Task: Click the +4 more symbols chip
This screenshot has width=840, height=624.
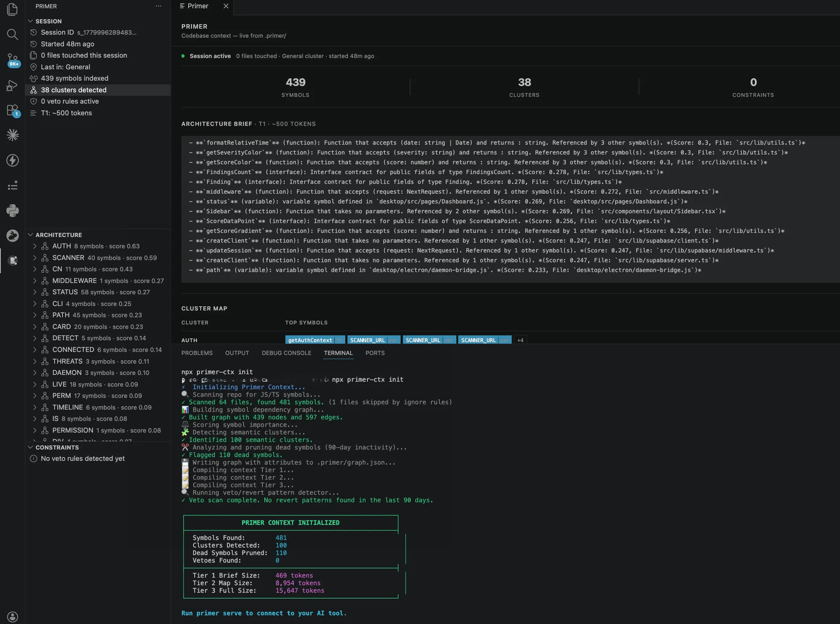Action: (520, 340)
